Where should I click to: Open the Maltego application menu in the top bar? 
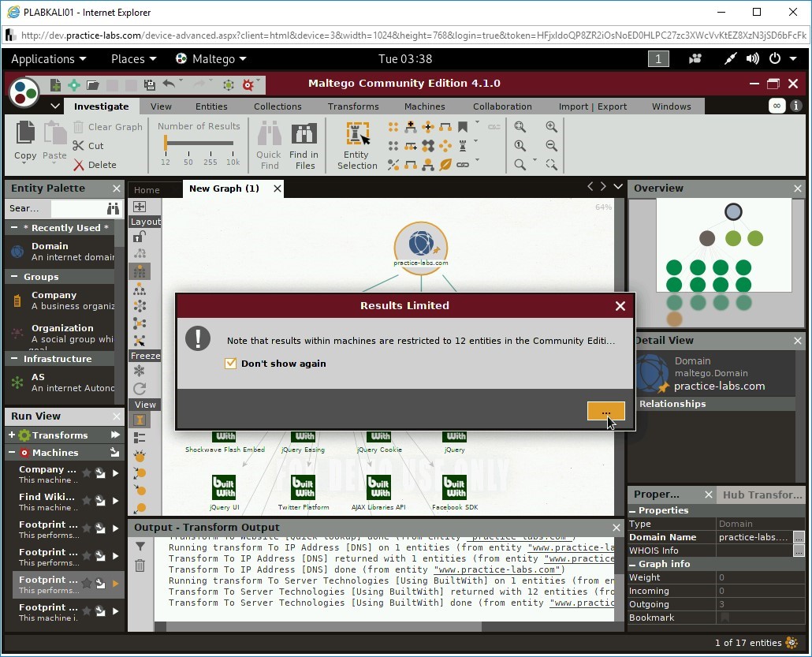pyautogui.click(x=210, y=58)
